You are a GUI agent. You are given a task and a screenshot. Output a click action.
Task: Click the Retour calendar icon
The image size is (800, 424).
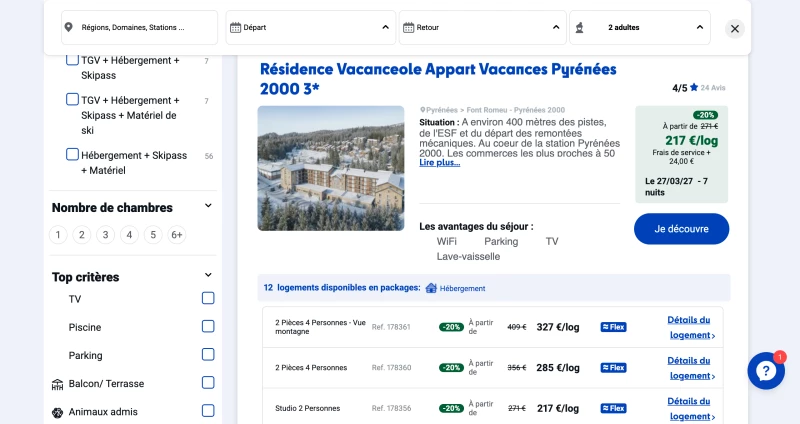[x=409, y=28]
